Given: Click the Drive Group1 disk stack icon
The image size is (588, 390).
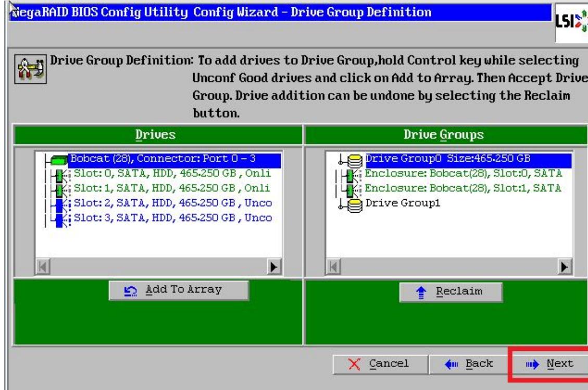Looking at the screenshot, I should tap(354, 205).
